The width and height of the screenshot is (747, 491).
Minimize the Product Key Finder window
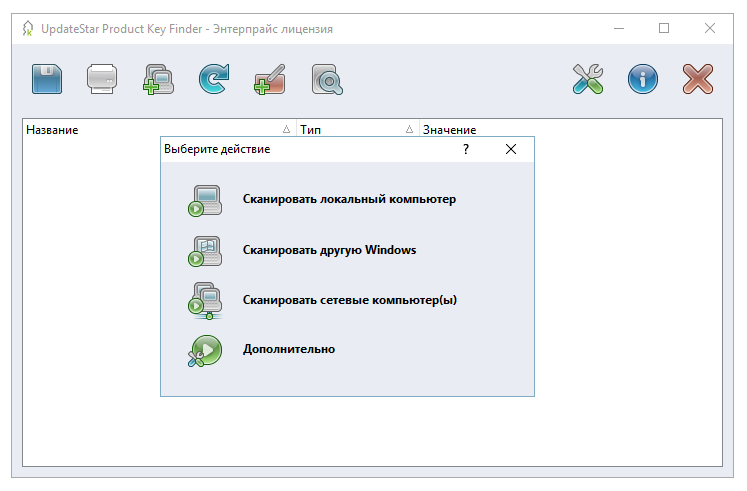point(619,29)
